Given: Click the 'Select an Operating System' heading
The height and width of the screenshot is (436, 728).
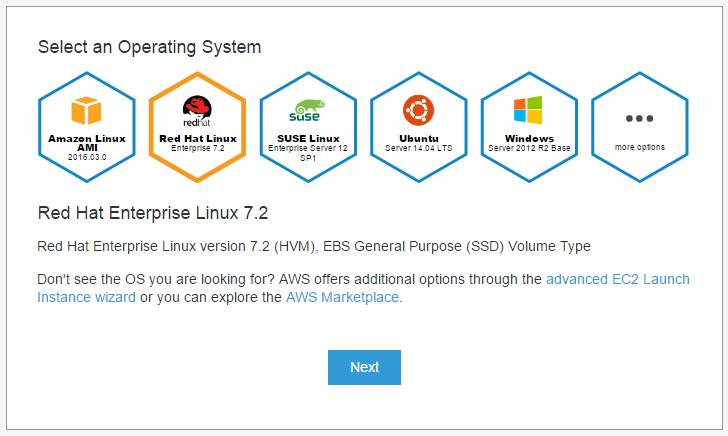Looking at the screenshot, I should pos(150,47).
